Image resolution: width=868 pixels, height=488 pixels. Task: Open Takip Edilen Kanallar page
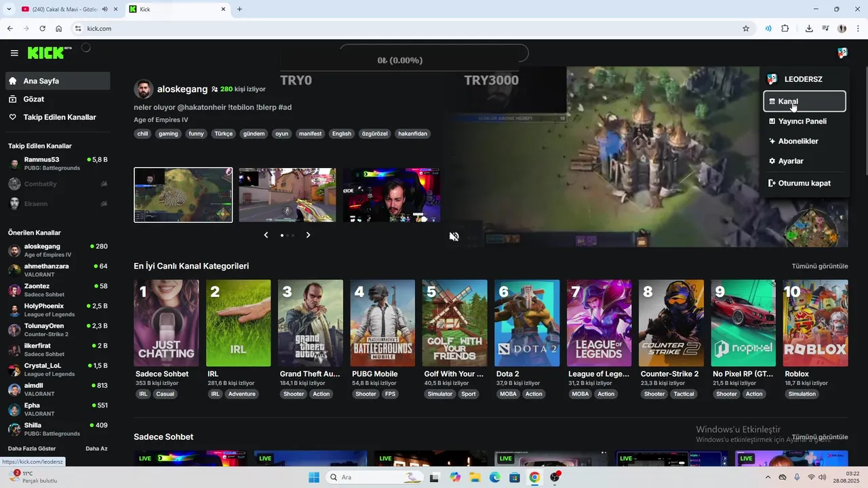[x=58, y=117]
